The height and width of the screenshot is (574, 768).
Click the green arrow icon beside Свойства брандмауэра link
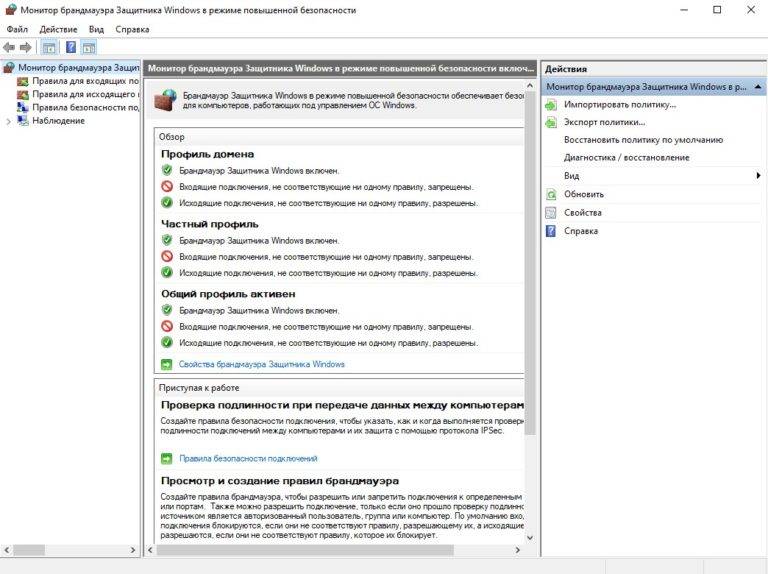pyautogui.click(x=167, y=364)
